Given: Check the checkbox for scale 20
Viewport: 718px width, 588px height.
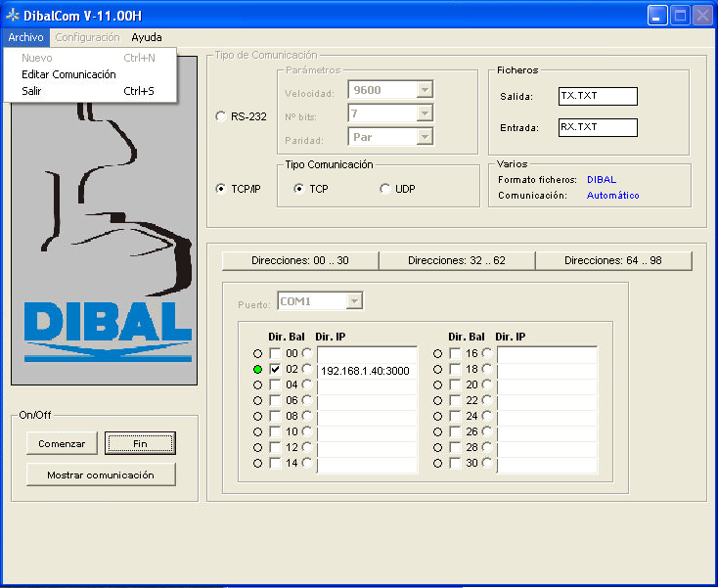Looking at the screenshot, I should [455, 384].
